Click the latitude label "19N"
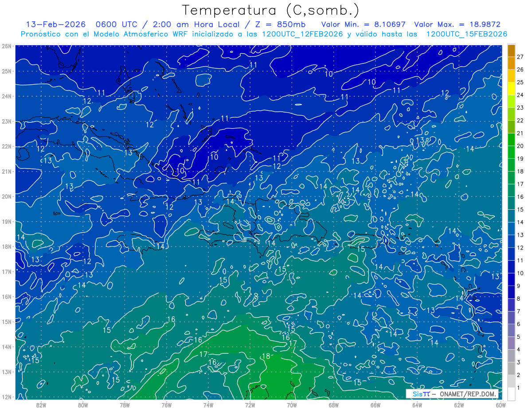Viewport: 532px width, 411px height. click(6, 221)
